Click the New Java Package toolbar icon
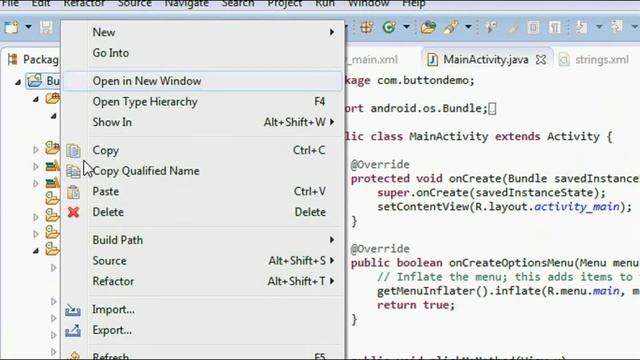 pyautogui.click(x=367, y=27)
